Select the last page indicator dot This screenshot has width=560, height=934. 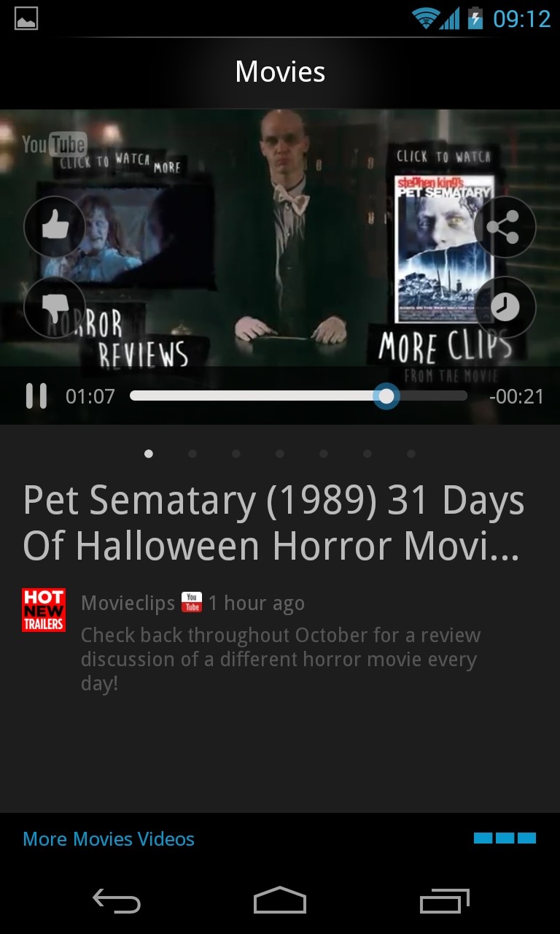click(411, 454)
